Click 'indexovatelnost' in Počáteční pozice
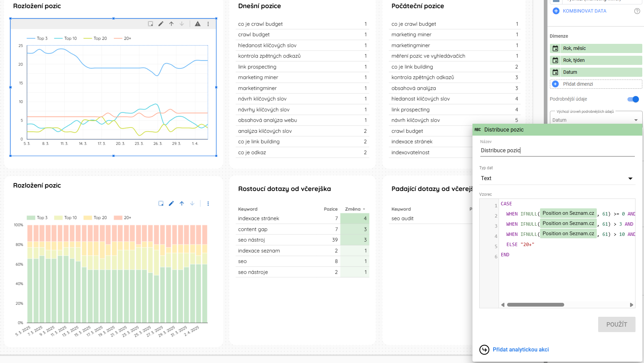The height and width of the screenshot is (363, 644). (410, 153)
